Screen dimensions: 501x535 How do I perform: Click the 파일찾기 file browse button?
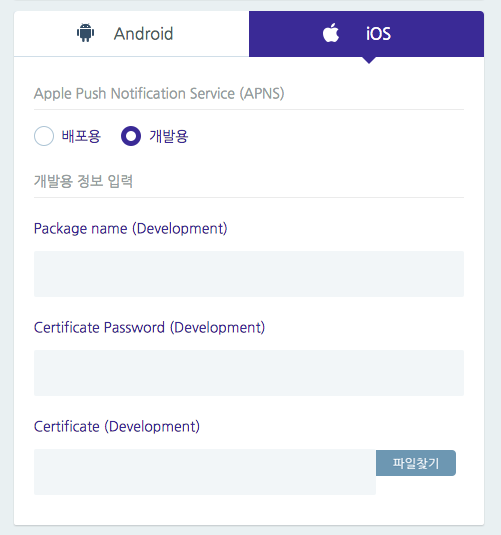(x=416, y=463)
